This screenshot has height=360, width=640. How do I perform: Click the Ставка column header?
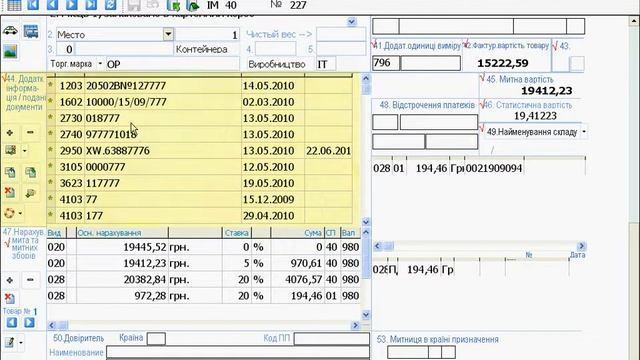tap(236, 233)
